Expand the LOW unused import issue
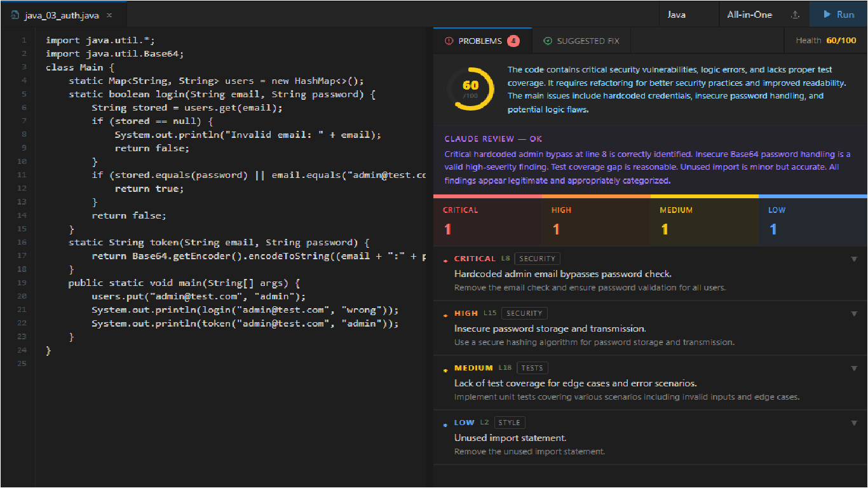Screen dimensions: 868x488 [x=855, y=423]
